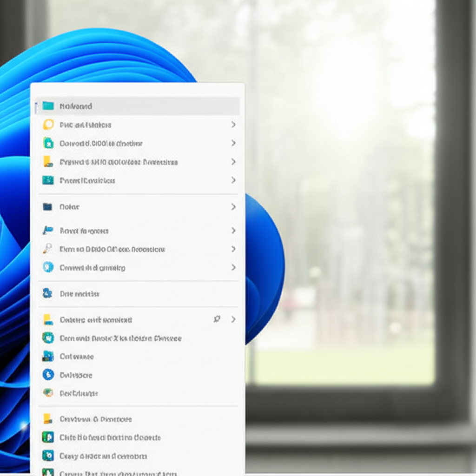The image size is (476, 476).
Task: Click the teal square icon in the fifth row
Action: [48, 180]
